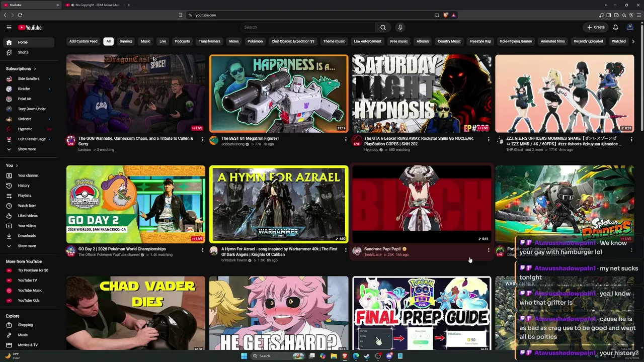
Task: Open more options for Sandrone Papi Papi video
Action: (489, 250)
